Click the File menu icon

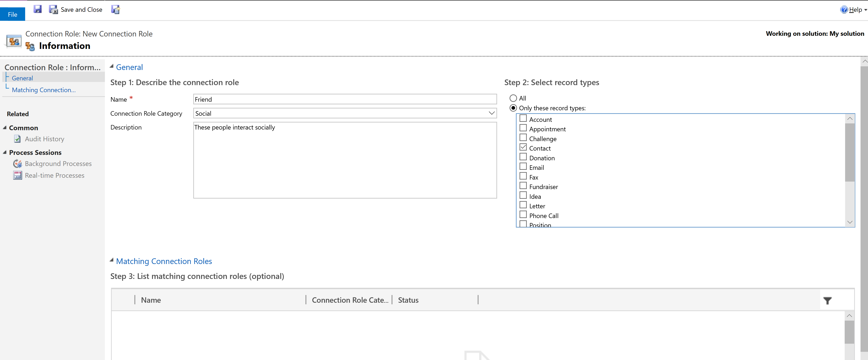pyautogui.click(x=12, y=13)
